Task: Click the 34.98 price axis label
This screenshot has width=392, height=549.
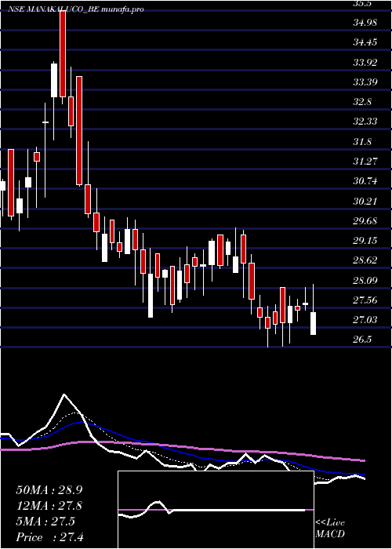Action: tap(365, 23)
